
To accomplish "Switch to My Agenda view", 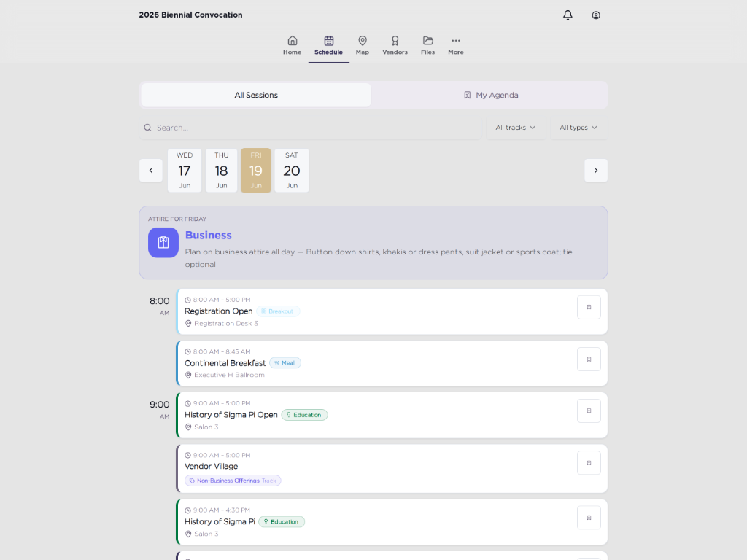I will point(490,95).
